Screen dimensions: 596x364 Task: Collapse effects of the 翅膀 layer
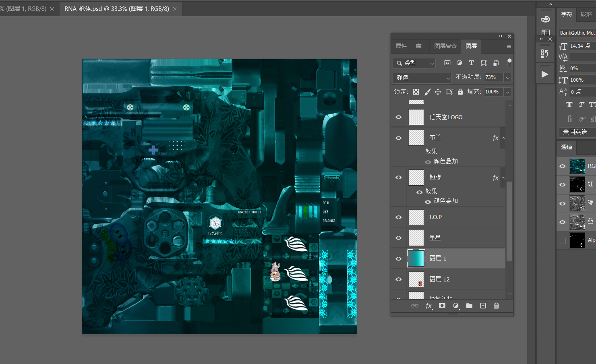point(503,178)
